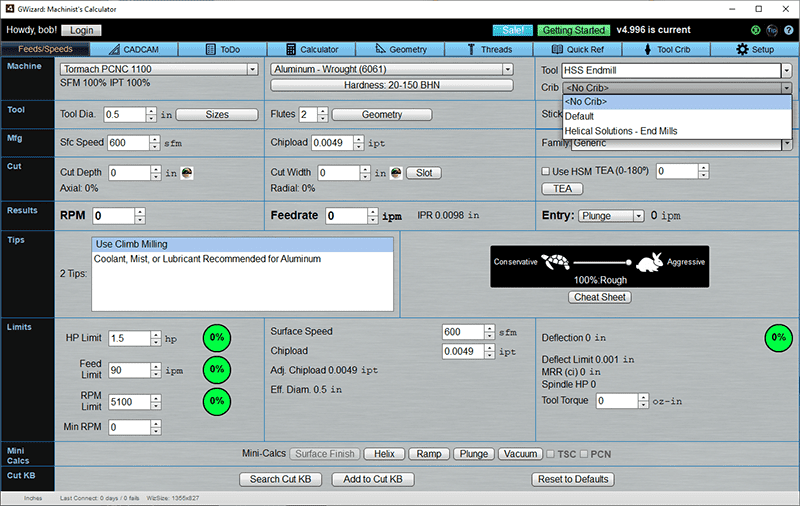Toggle the TSC checkbox
This screenshot has width=800, height=506.
[x=551, y=453]
